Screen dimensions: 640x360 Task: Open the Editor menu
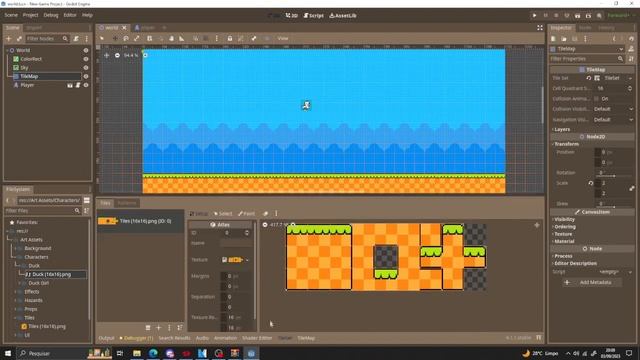70,15
